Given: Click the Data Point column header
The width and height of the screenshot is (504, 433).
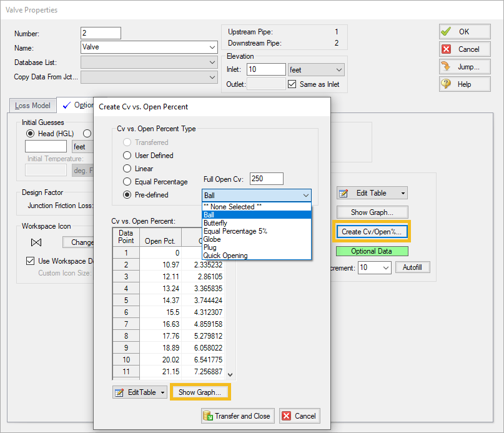Looking at the screenshot, I should pyautogui.click(x=126, y=237).
